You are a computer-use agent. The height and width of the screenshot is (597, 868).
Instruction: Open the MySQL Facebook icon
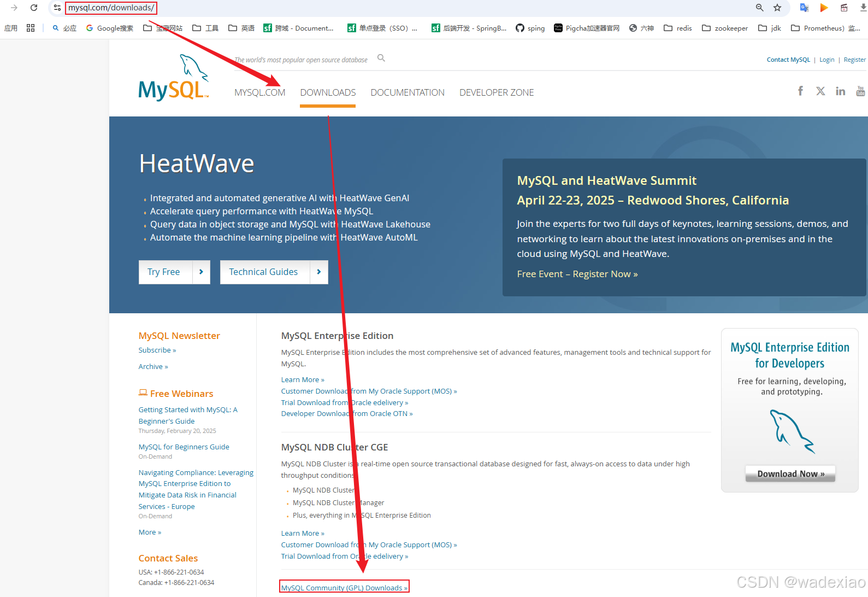click(x=800, y=91)
